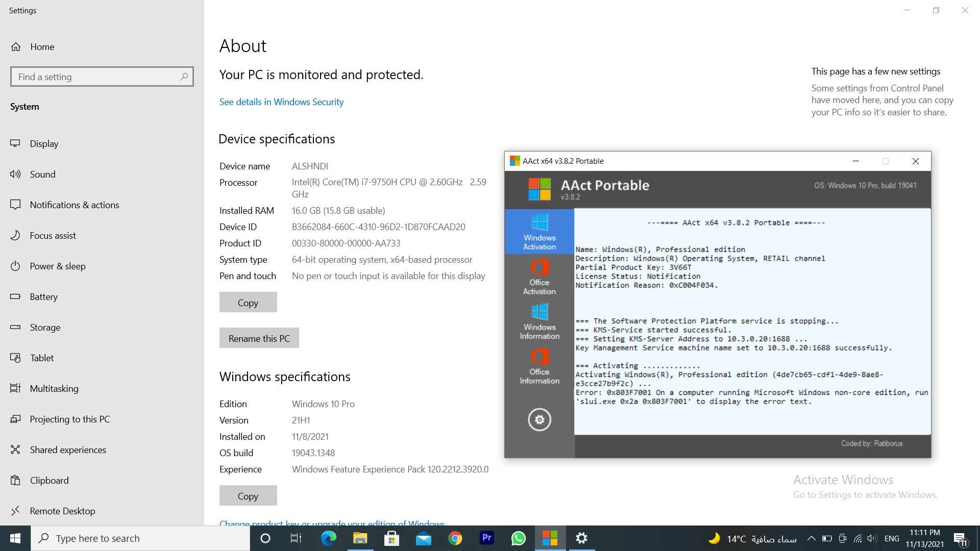Image resolution: width=980 pixels, height=551 pixels.
Task: Launch Microsoft Edge from taskbar
Action: point(328,538)
